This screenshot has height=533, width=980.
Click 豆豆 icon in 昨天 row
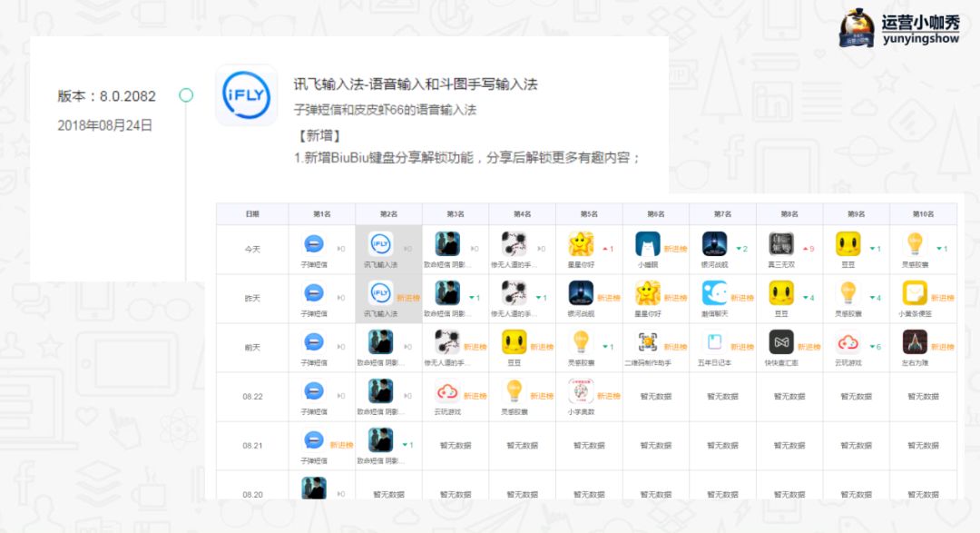point(781,292)
